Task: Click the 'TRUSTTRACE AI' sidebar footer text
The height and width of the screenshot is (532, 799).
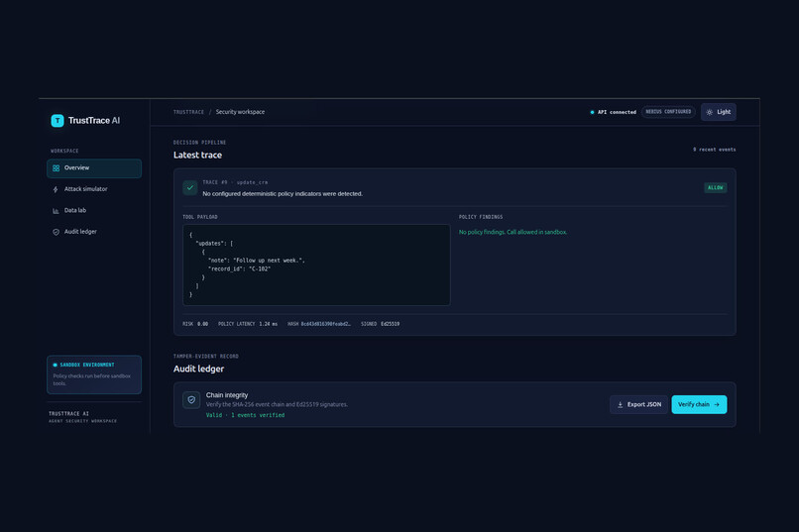Action: coord(68,414)
